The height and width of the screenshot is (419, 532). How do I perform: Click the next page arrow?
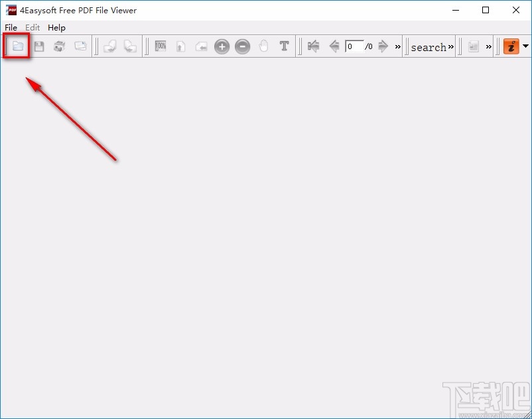coord(383,46)
